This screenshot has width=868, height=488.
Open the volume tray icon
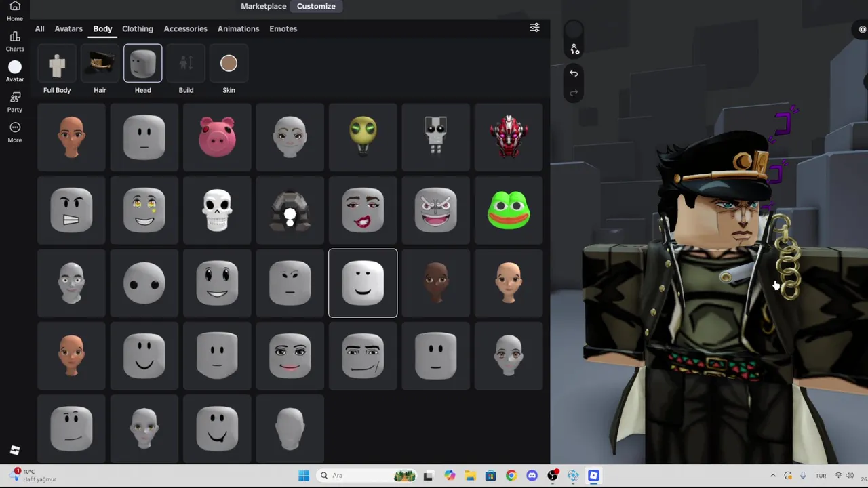coord(850,476)
